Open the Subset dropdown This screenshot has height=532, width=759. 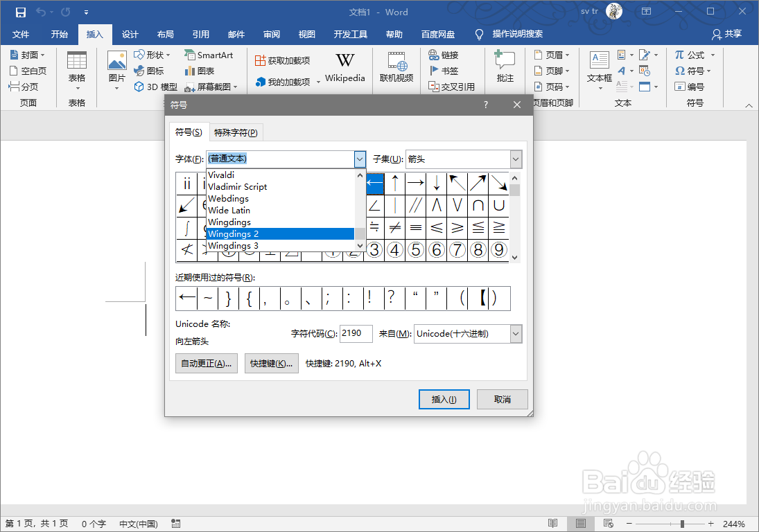coord(516,159)
